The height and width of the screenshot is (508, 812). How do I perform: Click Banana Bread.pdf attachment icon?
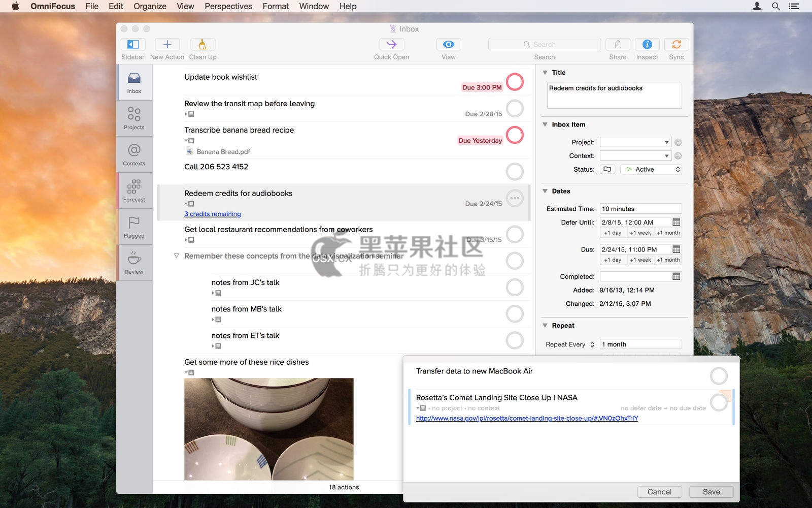[x=189, y=151]
